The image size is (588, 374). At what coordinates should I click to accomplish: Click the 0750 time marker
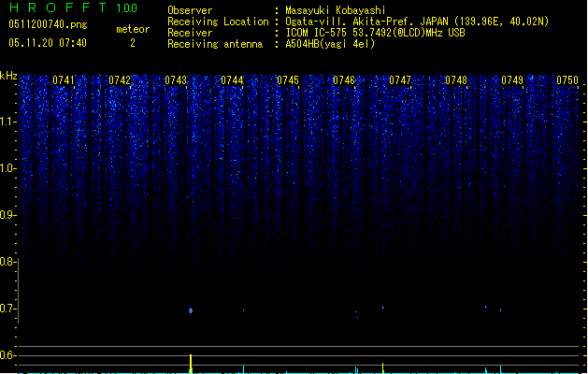point(567,80)
